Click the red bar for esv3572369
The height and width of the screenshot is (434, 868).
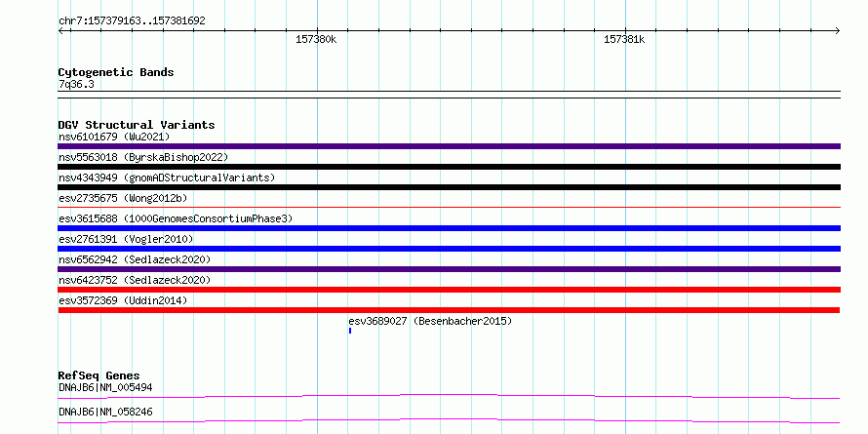[x=449, y=310]
